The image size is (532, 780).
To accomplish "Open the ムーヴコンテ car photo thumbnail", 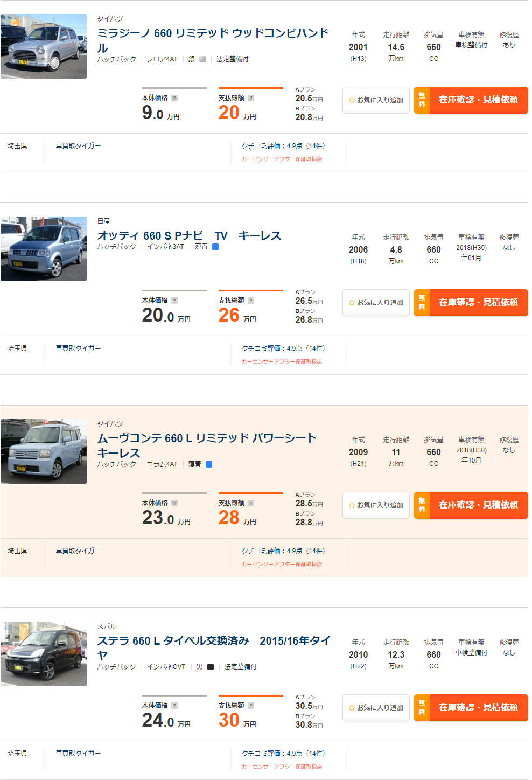I will [43, 451].
